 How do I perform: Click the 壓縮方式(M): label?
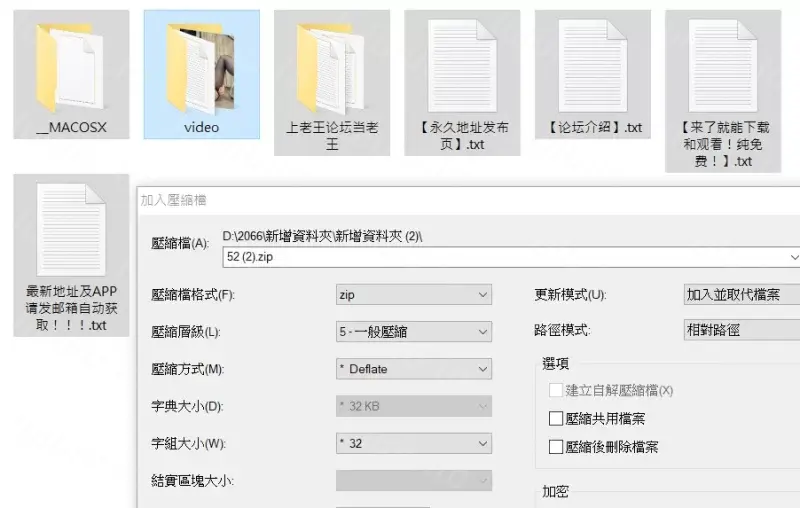pos(188,369)
